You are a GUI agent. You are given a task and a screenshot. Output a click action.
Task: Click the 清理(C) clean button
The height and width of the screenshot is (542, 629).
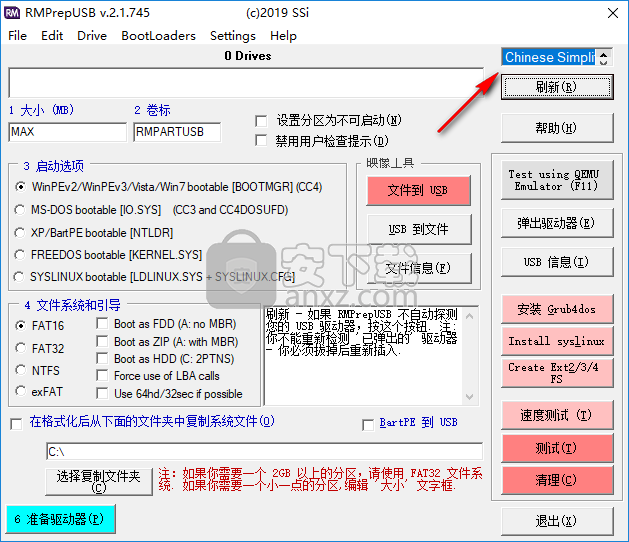[x=557, y=480]
